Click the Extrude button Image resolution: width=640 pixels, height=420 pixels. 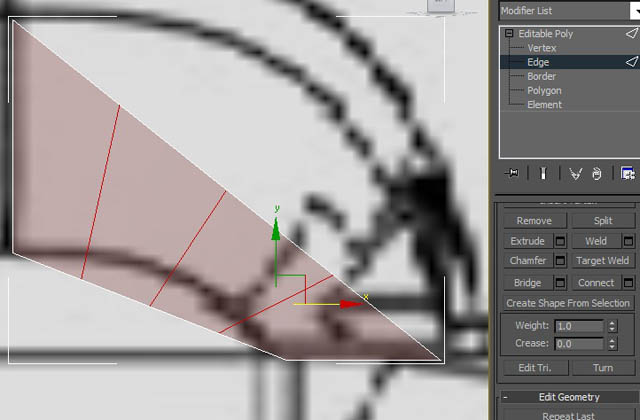tap(528, 241)
